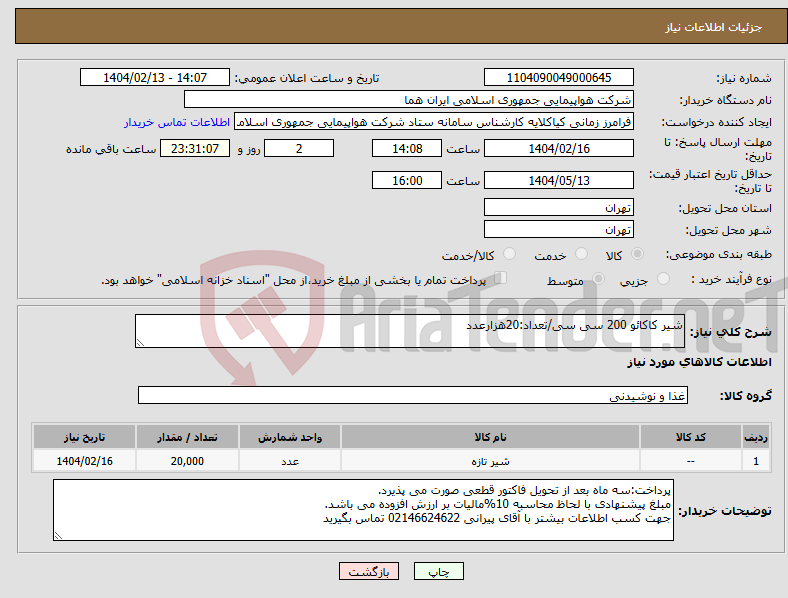Click the شماره نیاز number field
Screen dimensions: 788x598
tap(558, 77)
